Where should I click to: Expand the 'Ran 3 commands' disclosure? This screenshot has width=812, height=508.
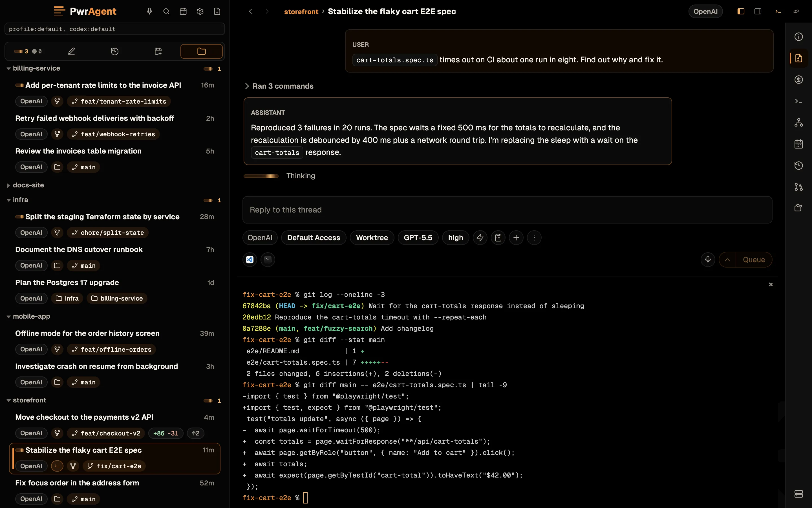pos(279,86)
